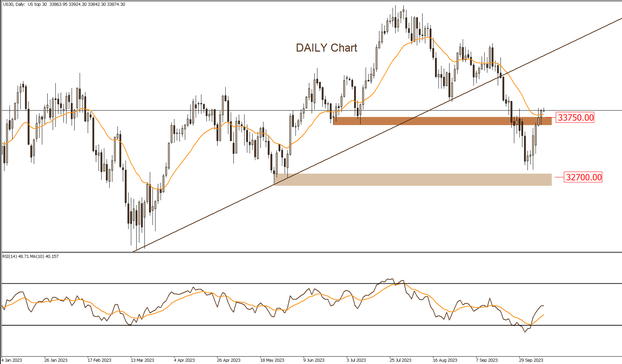Screen dimensions: 622x364
Task: Click the 4 Jan 2023 date label
Action: pyautogui.click(x=12, y=360)
